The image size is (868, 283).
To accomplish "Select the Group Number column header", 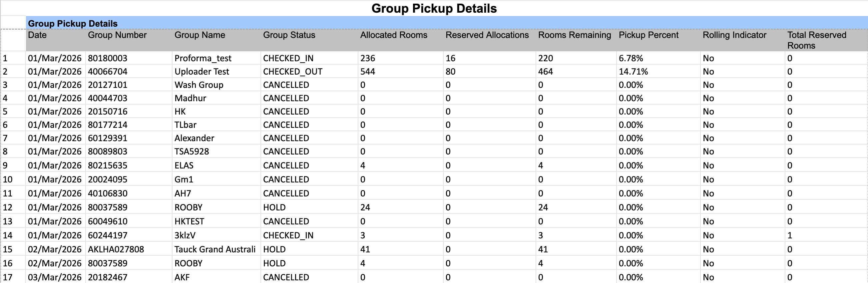I will pos(117,35).
